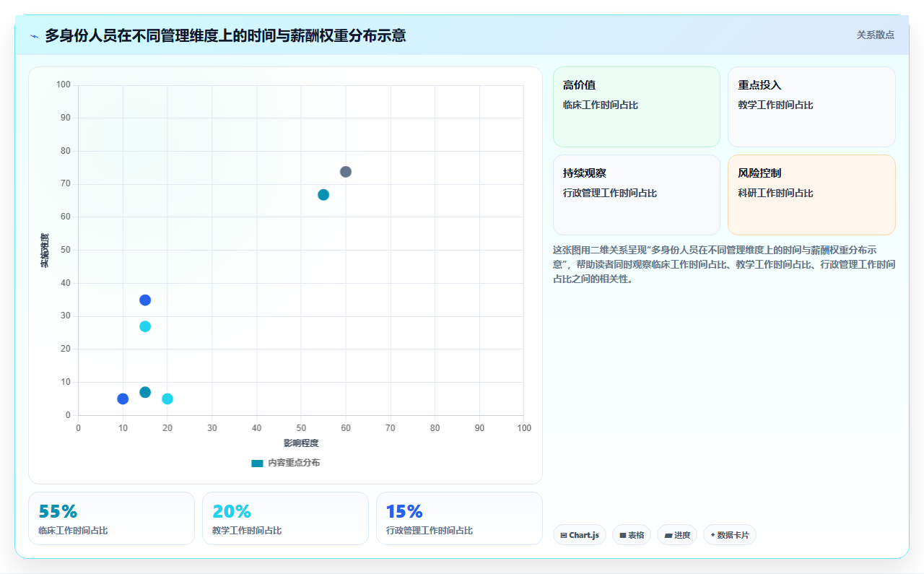This screenshot has height=574, width=924.
Task: Click the 内容重点分布 legend label
Action: 294,463
